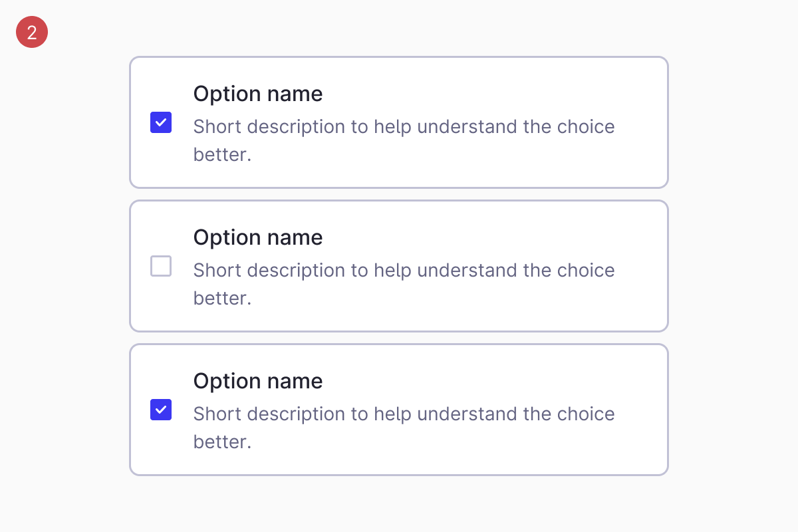Click the empty checkbox square in middle card

pos(160,266)
